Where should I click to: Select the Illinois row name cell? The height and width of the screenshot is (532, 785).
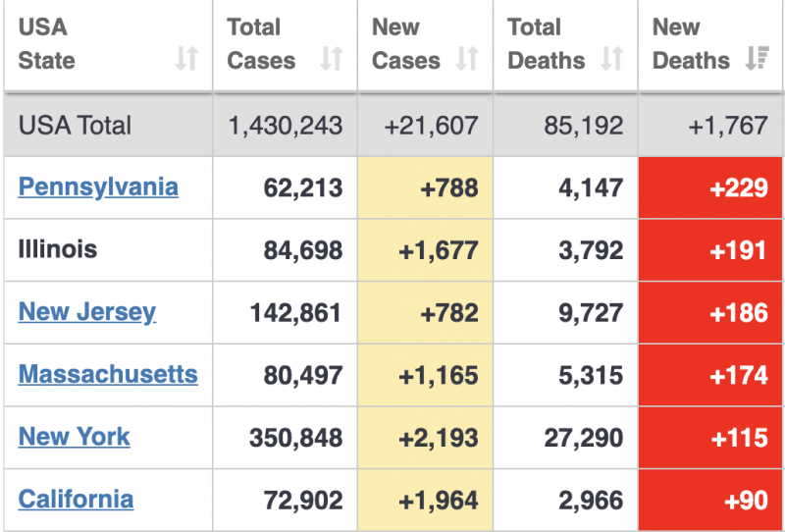pyautogui.click(x=108, y=250)
